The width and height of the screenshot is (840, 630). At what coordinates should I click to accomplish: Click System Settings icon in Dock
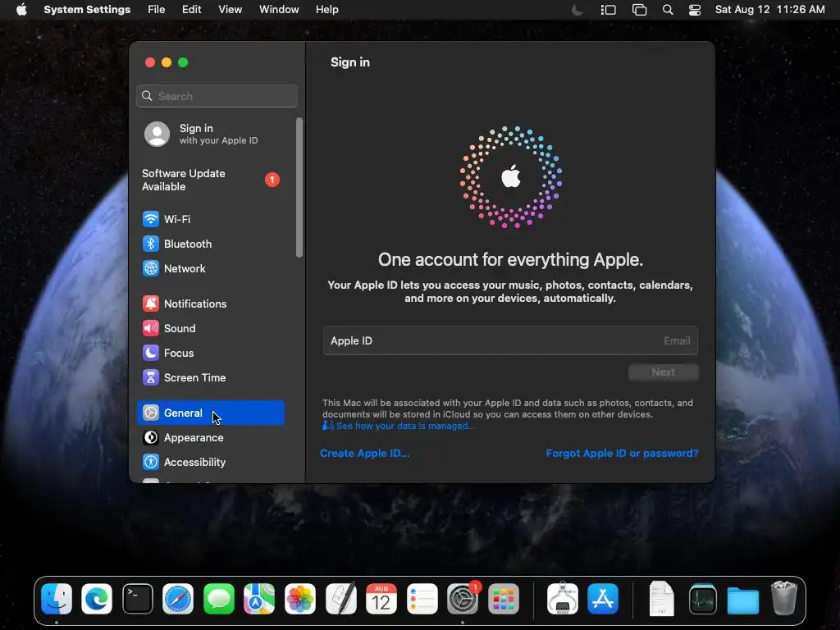[x=463, y=599]
